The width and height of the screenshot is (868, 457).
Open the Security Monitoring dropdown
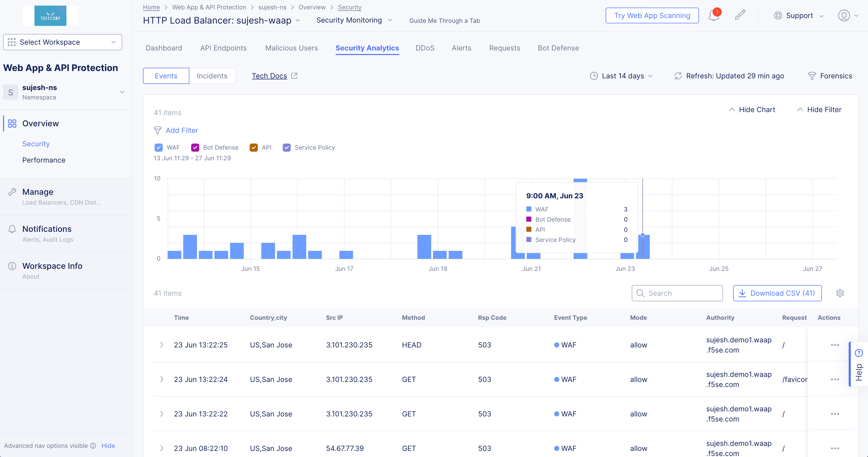[x=354, y=20]
